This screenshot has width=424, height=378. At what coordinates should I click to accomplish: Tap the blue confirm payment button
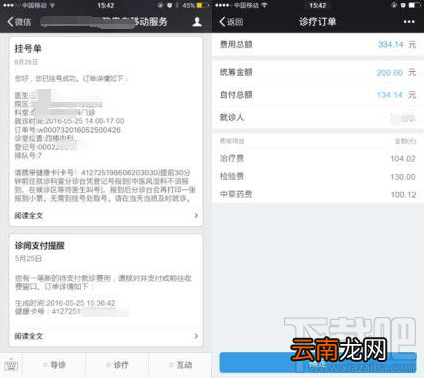(318, 363)
